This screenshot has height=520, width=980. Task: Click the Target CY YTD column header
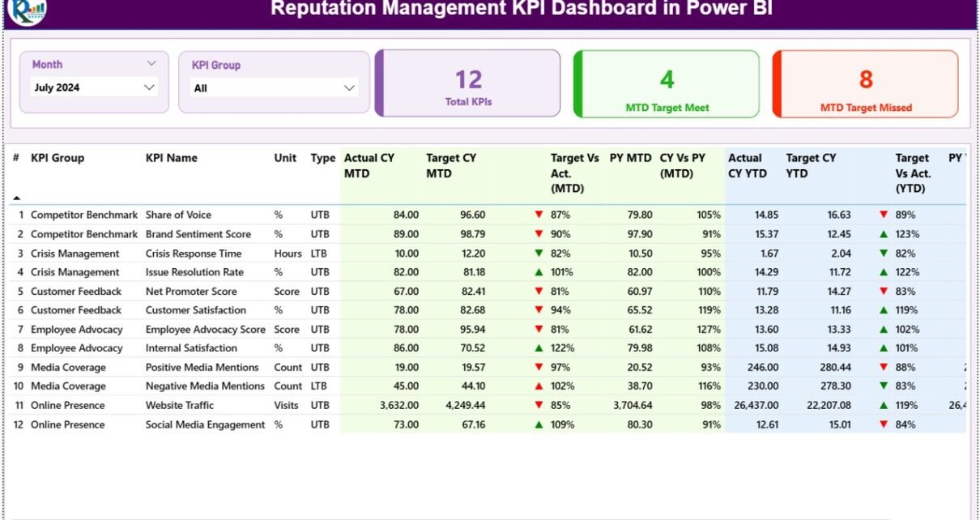click(811, 165)
